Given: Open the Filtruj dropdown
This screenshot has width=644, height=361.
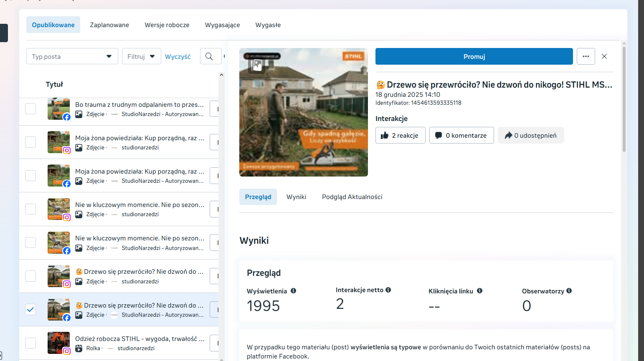Looking at the screenshot, I should [141, 56].
